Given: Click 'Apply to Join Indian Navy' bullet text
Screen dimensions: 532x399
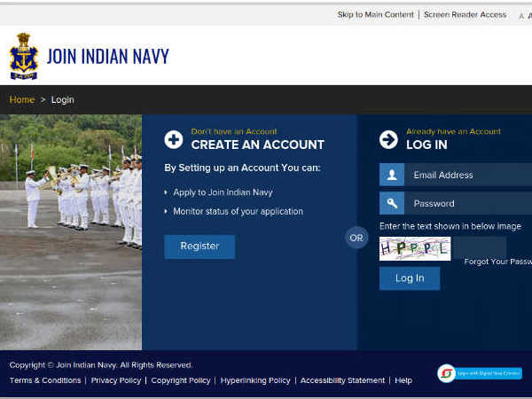Looking at the screenshot, I should [x=223, y=192].
